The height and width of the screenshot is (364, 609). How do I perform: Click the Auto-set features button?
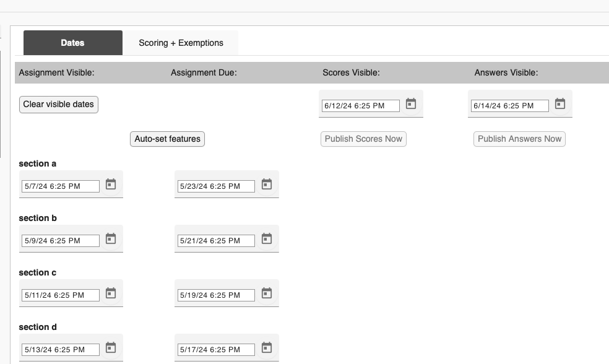point(167,139)
